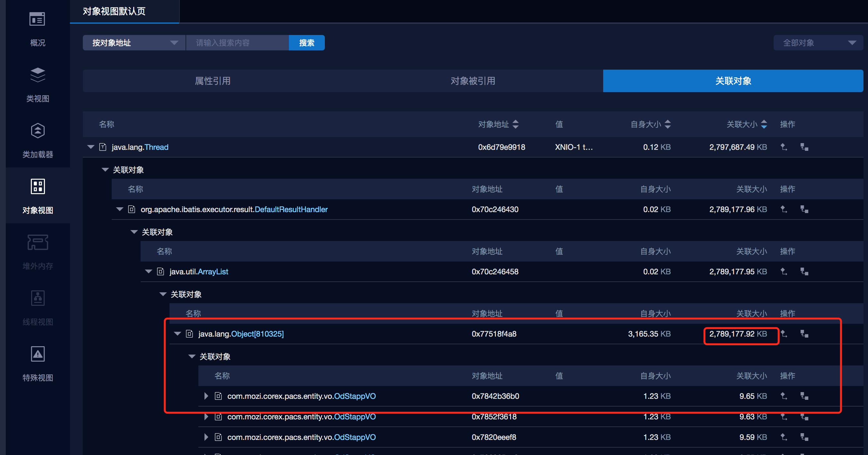Collapse the 关联对象 section under java.lang.Thread
The height and width of the screenshot is (455, 868).
click(x=105, y=170)
